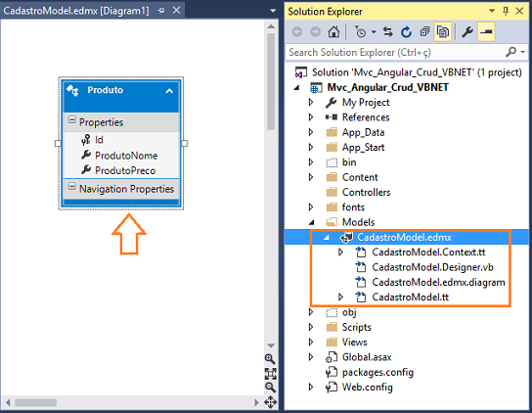532x413 pixels.
Task: Open Properties with the wrench icon
Action: coord(467,32)
